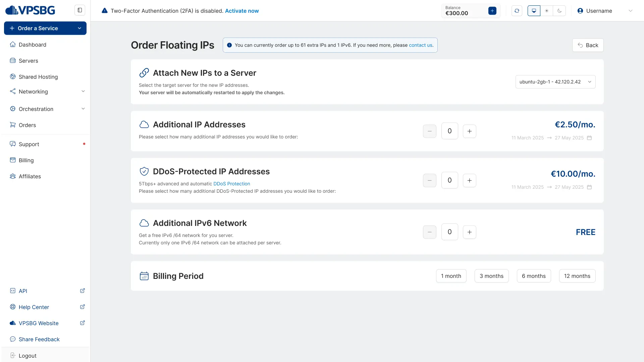Go to Servers in sidebar
The image size is (644, 362).
tap(29, 61)
